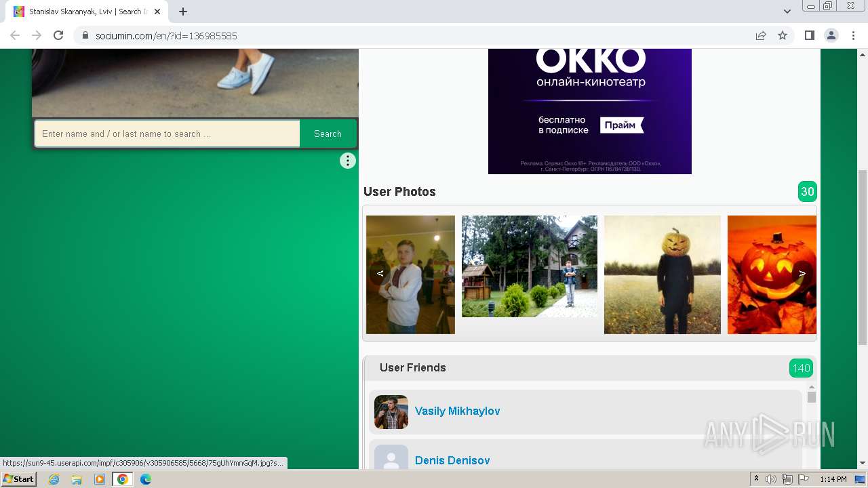Open photo of man in embroidered shirt
Image resolution: width=868 pixels, height=488 pixels.
click(x=410, y=274)
